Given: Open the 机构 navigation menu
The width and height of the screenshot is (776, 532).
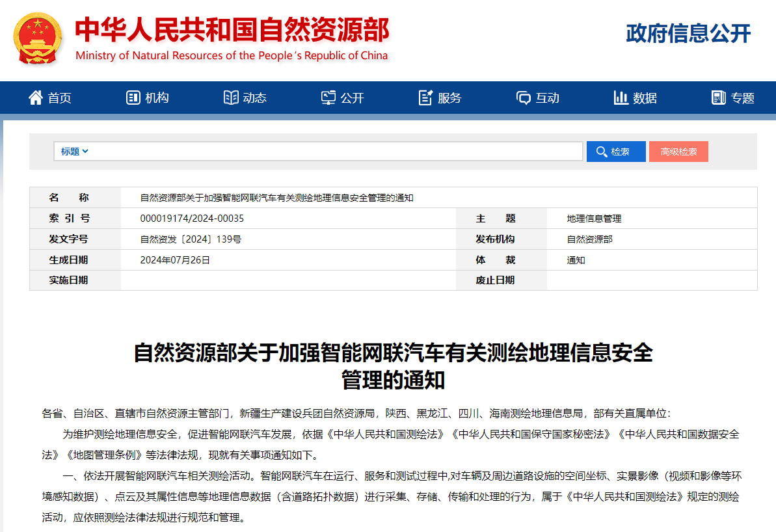Looking at the screenshot, I should pyautogui.click(x=157, y=98).
